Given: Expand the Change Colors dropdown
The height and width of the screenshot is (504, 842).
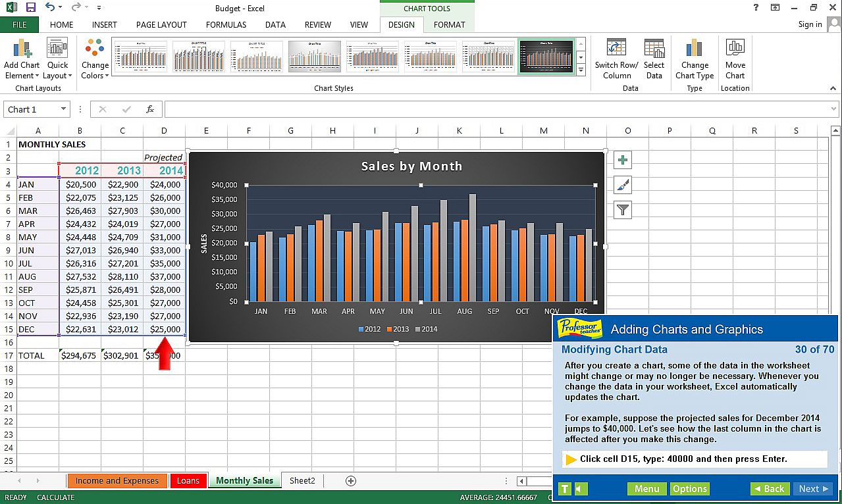Looking at the screenshot, I should [95, 59].
